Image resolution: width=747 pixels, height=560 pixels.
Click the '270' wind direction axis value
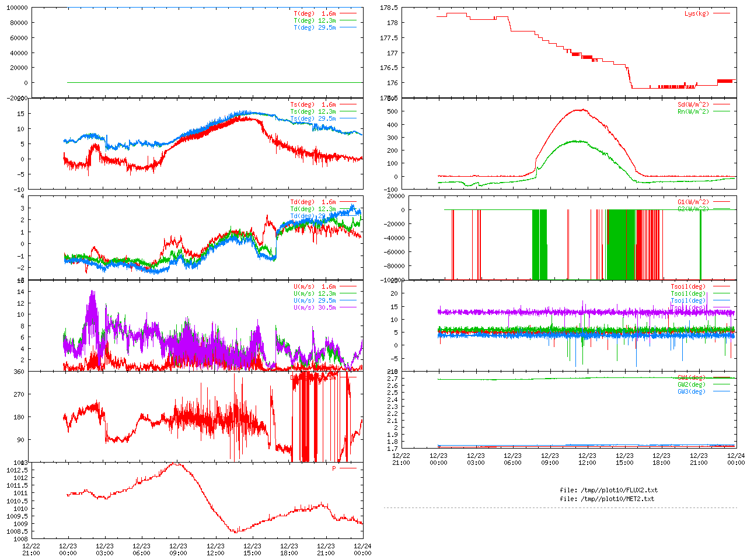[19, 395]
